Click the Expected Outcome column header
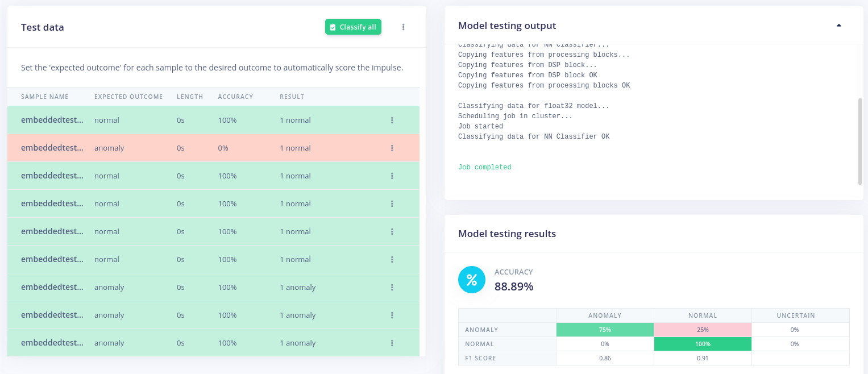 pos(128,97)
